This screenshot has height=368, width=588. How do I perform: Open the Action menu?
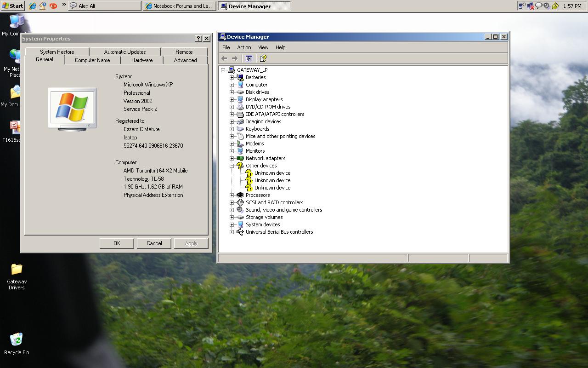pyautogui.click(x=244, y=47)
